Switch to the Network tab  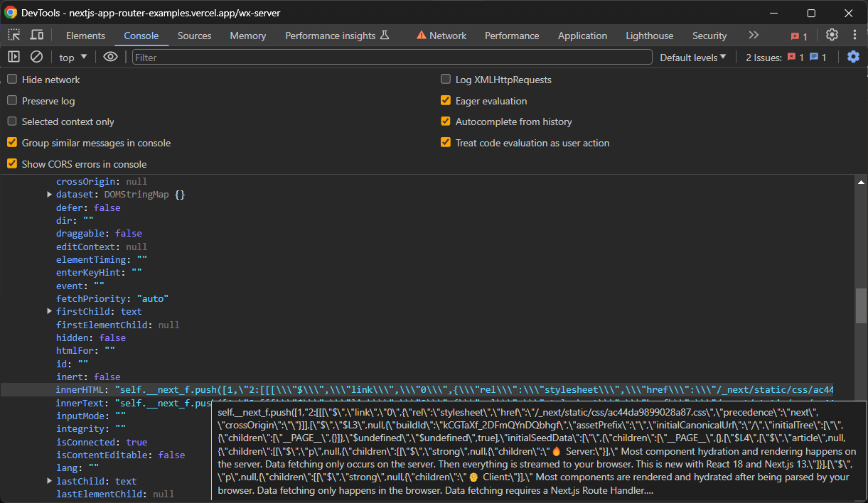[447, 36]
